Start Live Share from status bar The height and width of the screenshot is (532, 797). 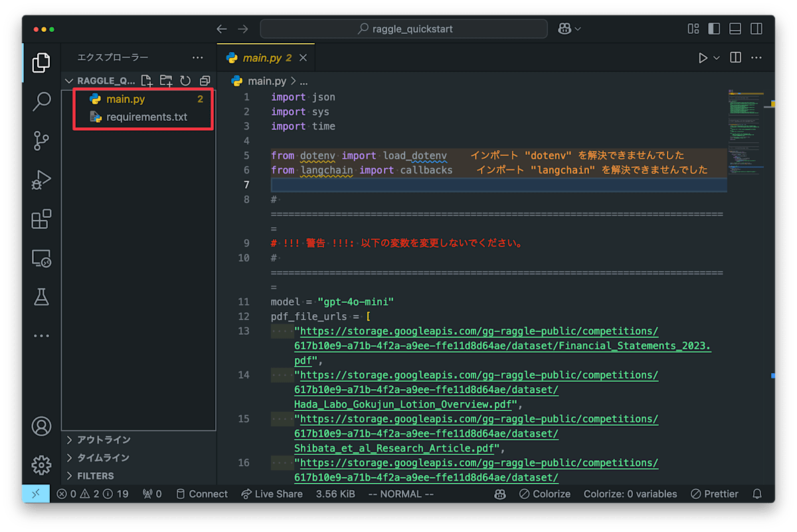tap(272, 494)
